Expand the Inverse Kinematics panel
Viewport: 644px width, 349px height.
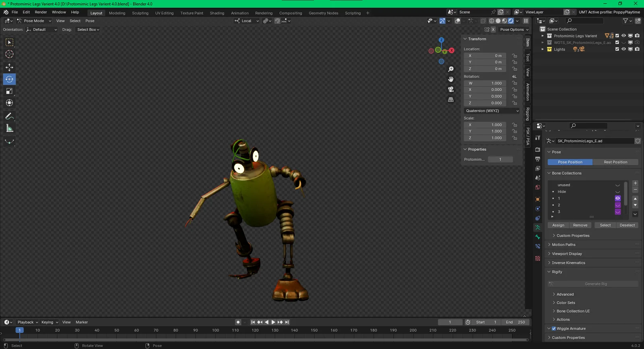[568, 263]
